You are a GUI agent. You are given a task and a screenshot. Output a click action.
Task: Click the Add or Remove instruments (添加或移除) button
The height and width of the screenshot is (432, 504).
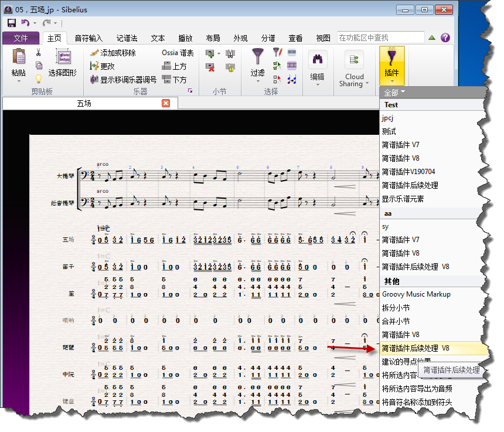point(113,53)
